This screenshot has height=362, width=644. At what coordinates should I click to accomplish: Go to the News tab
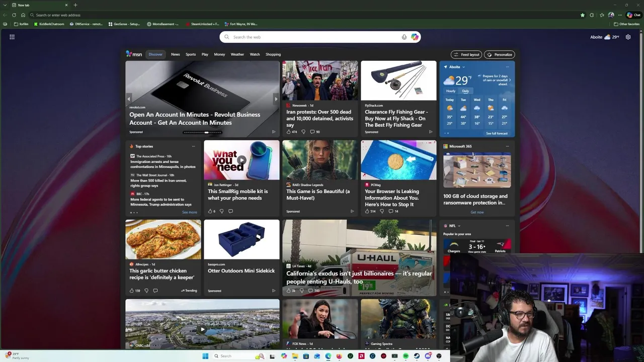175,54
